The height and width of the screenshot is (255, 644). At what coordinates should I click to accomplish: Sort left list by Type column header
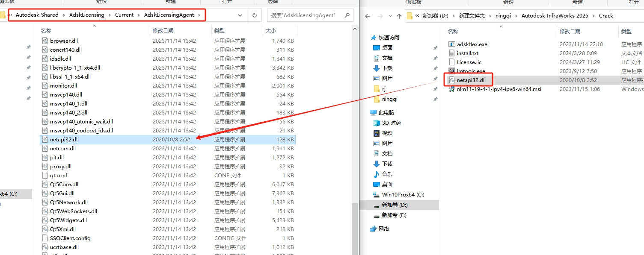pyautogui.click(x=220, y=31)
